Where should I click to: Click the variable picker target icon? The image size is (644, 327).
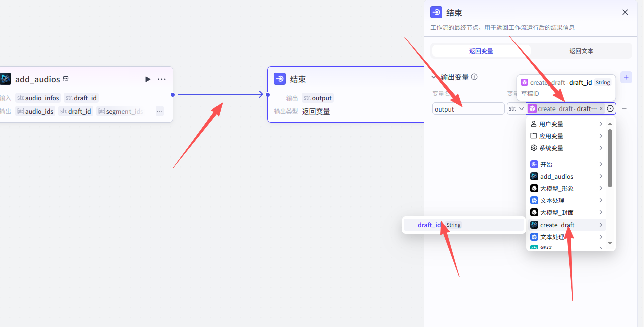click(610, 108)
